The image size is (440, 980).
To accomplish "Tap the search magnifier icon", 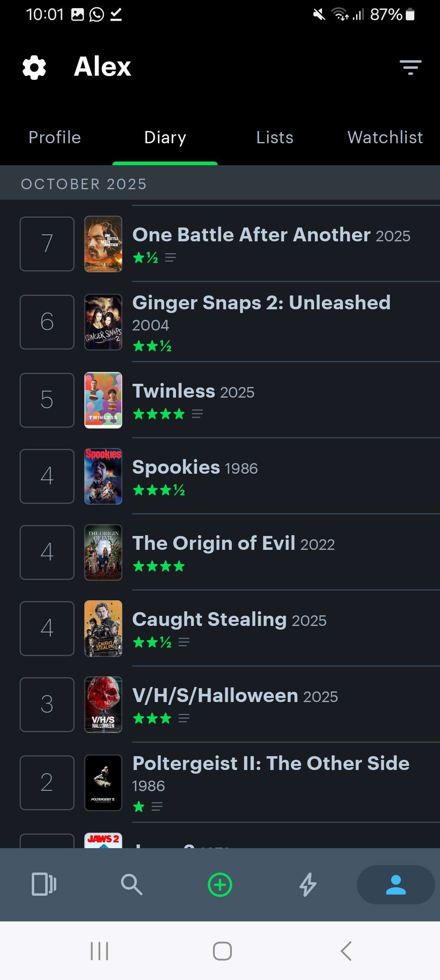I will 132,884.
